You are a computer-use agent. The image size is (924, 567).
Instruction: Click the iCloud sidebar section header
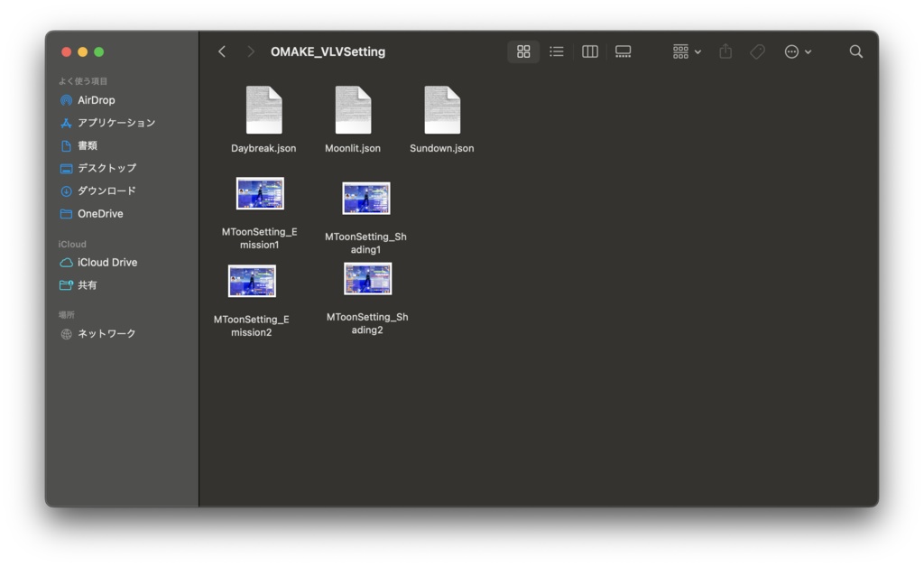coord(72,244)
